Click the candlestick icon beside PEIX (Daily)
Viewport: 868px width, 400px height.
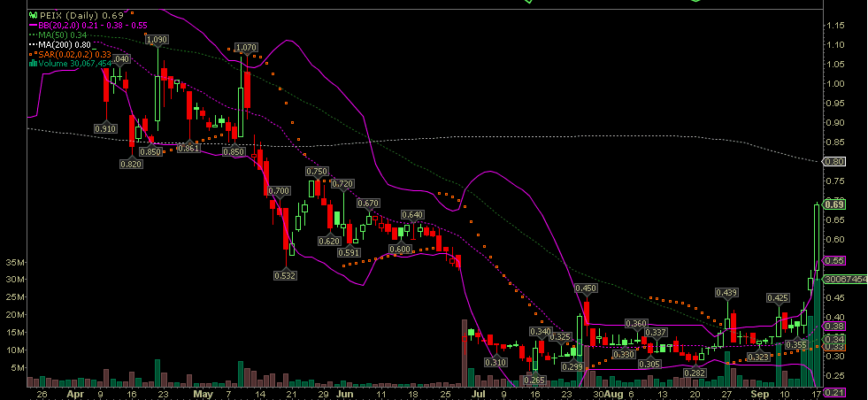[33, 16]
